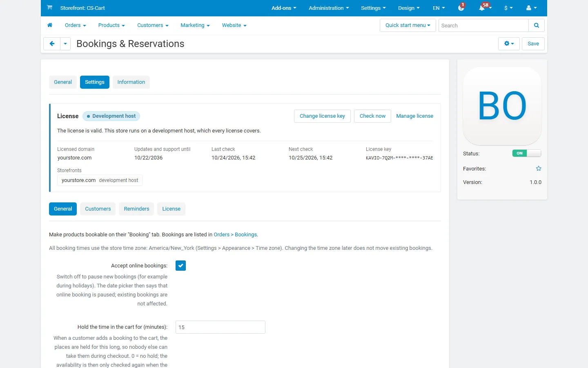Click the back arrow button
588x368 pixels.
click(52, 44)
